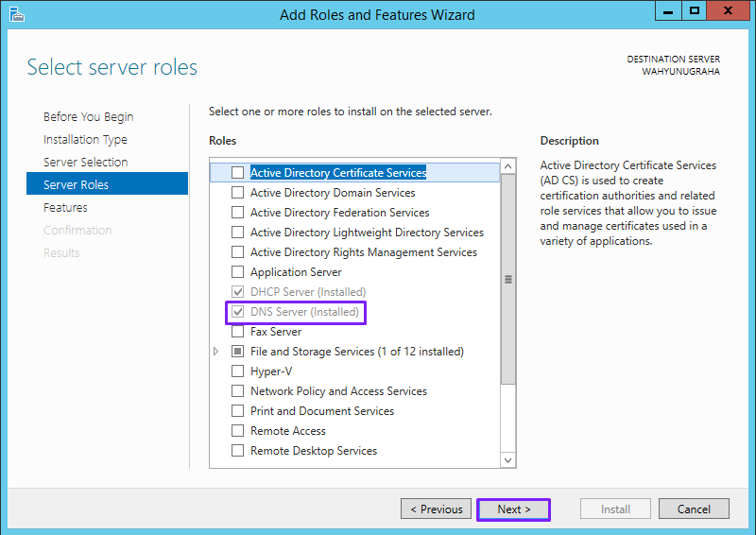Open the Before You Begin page
Image resolution: width=756 pixels, height=535 pixels.
88,117
